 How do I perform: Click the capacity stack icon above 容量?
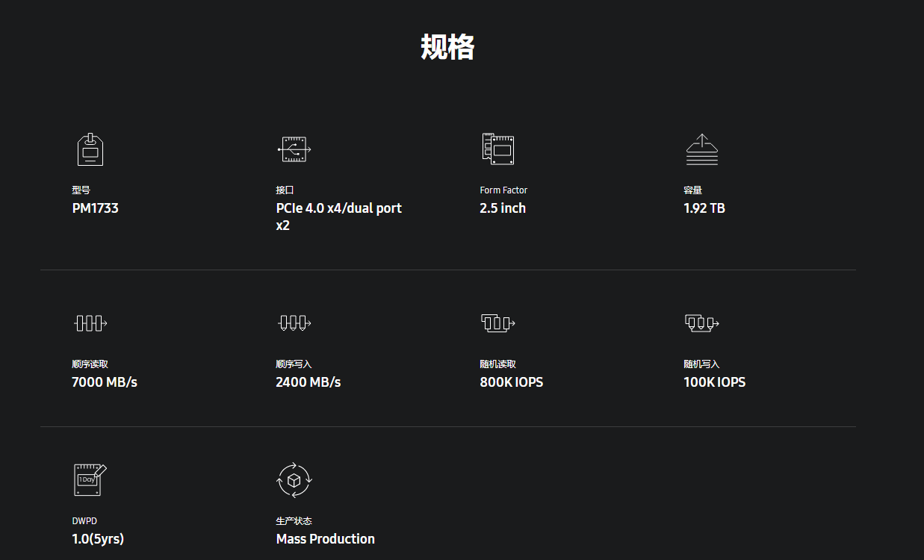tap(702, 149)
